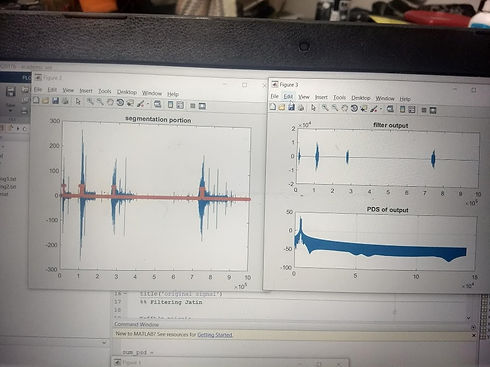The height and width of the screenshot is (367, 490).
Task: Select Pan hand tool in Figure 3
Action: click(344, 108)
